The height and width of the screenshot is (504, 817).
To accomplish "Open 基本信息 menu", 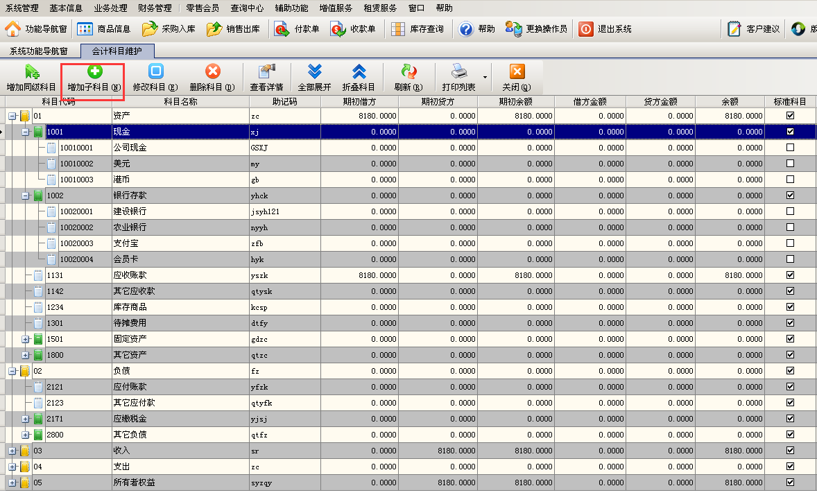I will click(x=66, y=8).
